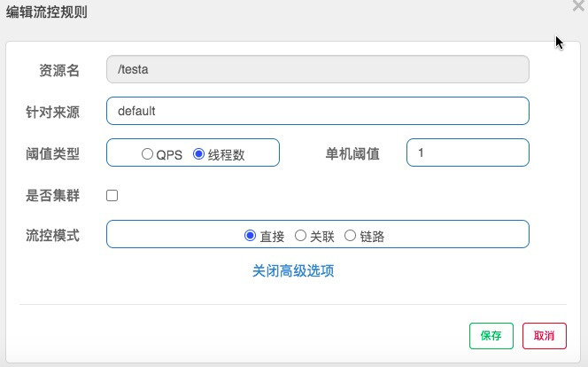588x367 pixels.
Task: Choose the 关联 flow control mode
Action: click(300, 236)
